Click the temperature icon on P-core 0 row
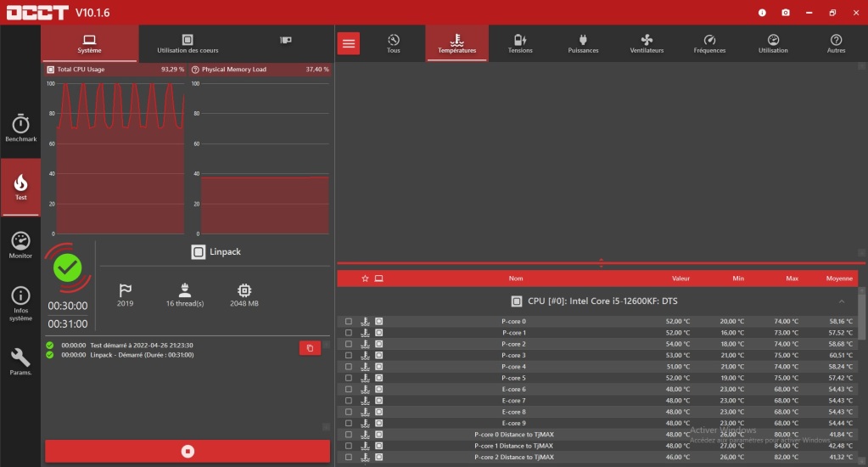Image resolution: width=868 pixels, height=467 pixels. pos(365,321)
